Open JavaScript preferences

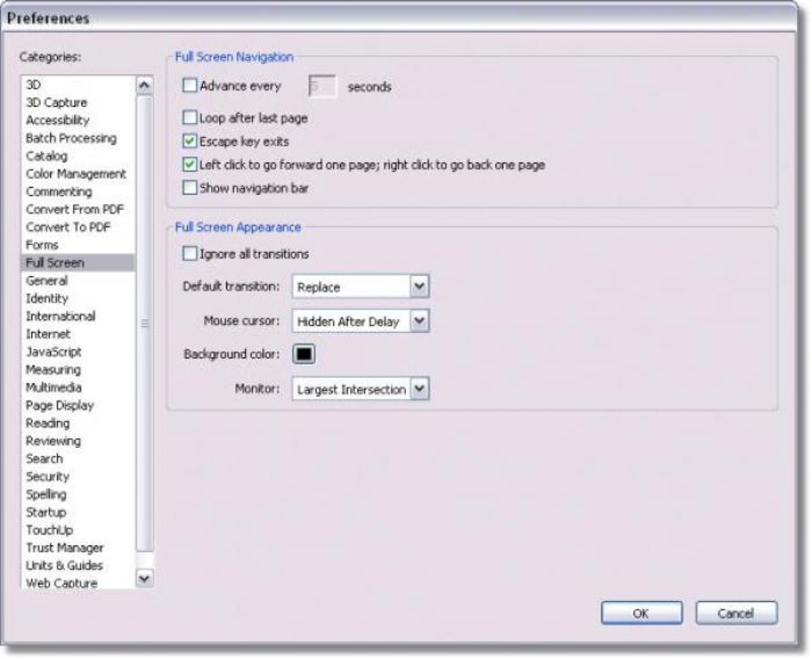(78, 352)
